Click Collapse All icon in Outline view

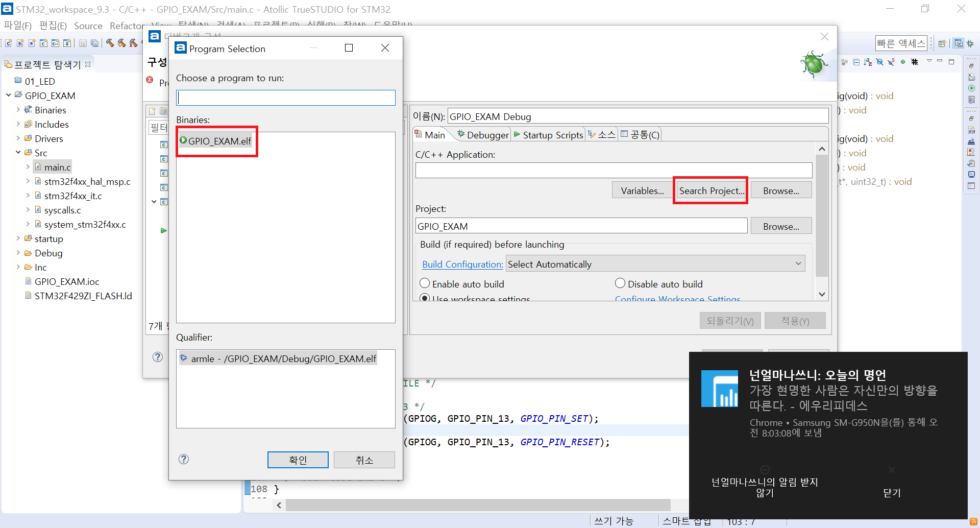[856, 62]
